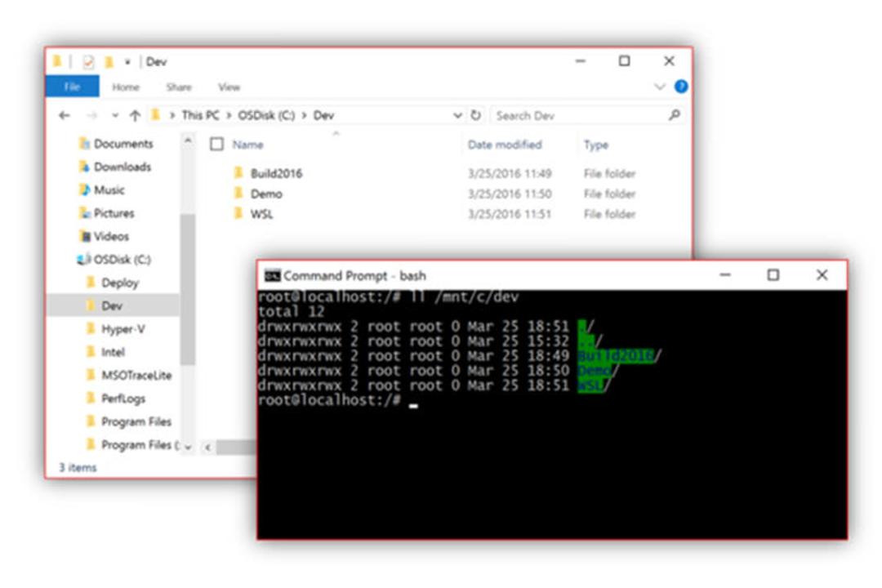Click the navigation pane vertical scrollbar
This screenshot has height=588, width=882.
point(188,290)
